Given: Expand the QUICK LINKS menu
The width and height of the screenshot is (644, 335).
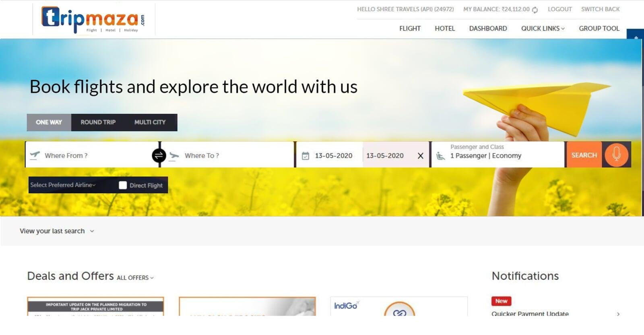Looking at the screenshot, I should pyautogui.click(x=543, y=29).
